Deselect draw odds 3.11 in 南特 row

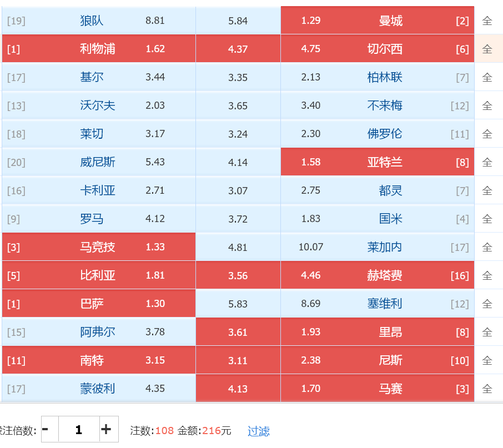click(x=238, y=360)
